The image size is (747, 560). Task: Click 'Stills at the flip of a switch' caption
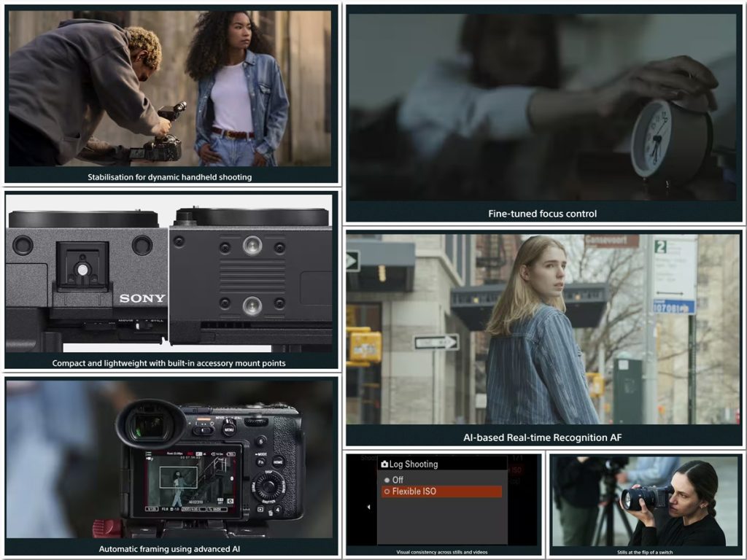click(x=645, y=552)
